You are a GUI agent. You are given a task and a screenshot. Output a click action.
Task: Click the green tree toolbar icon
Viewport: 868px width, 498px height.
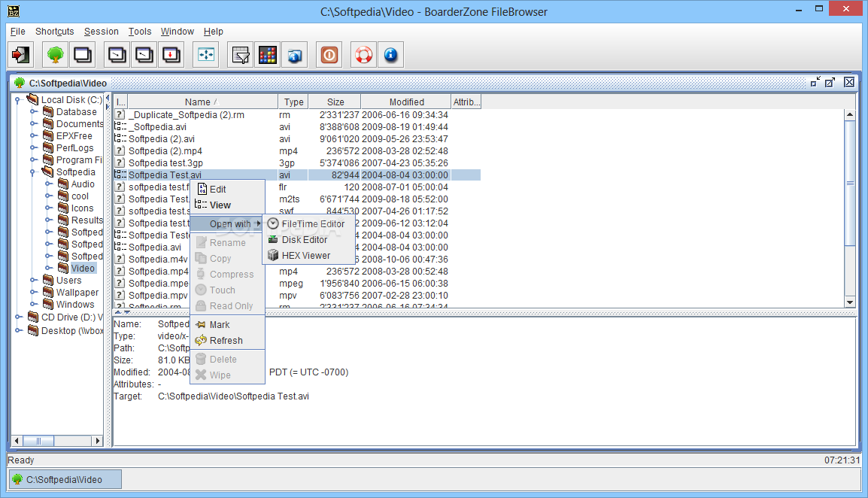coord(56,55)
